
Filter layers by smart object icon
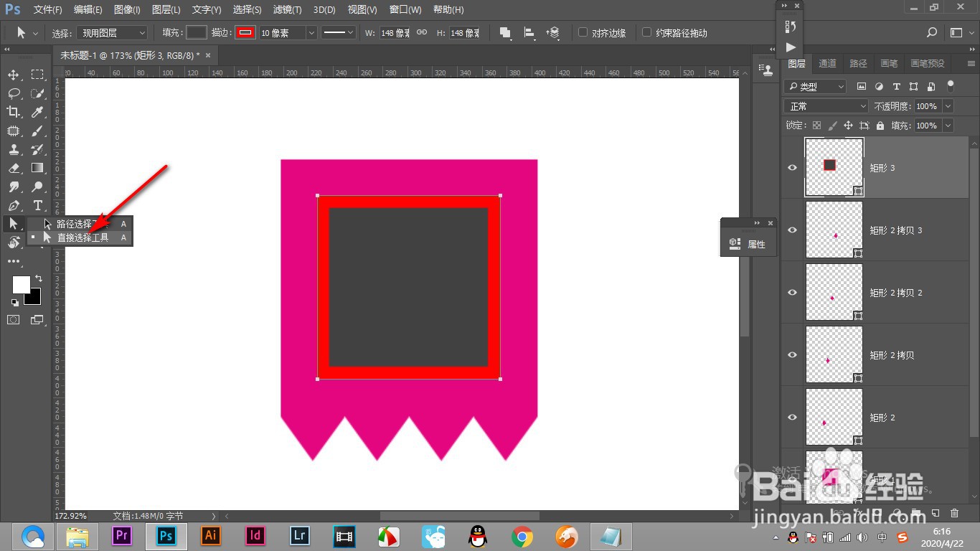pyautogui.click(x=931, y=86)
